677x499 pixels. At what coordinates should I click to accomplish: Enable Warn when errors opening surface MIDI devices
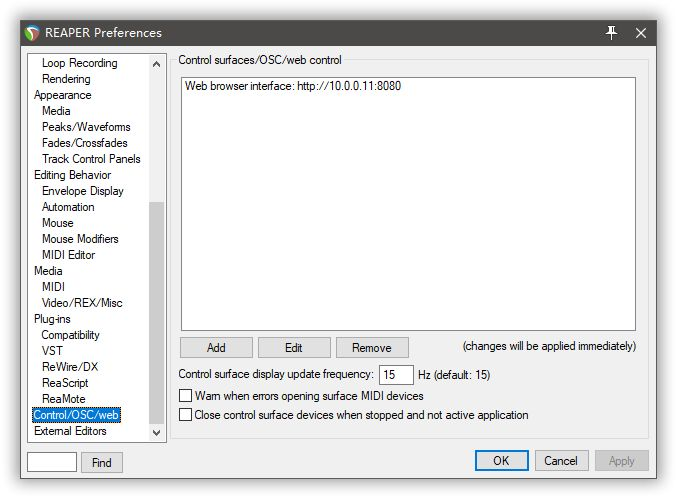[185, 395]
